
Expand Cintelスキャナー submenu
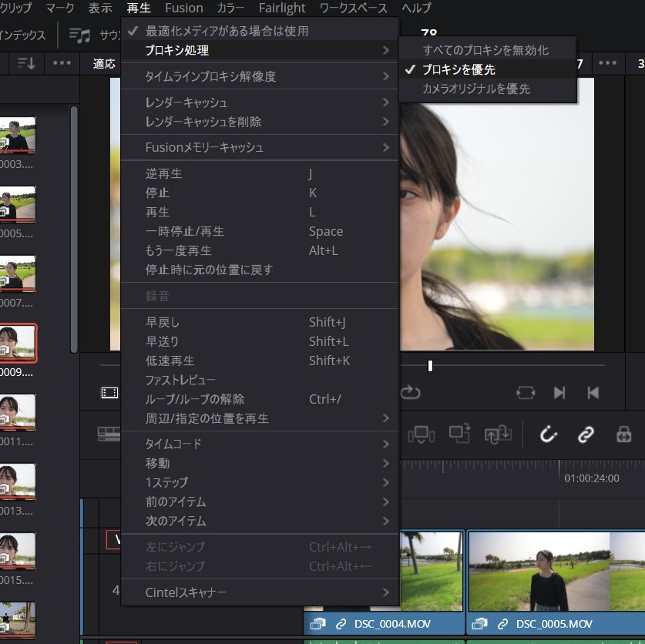point(260,592)
